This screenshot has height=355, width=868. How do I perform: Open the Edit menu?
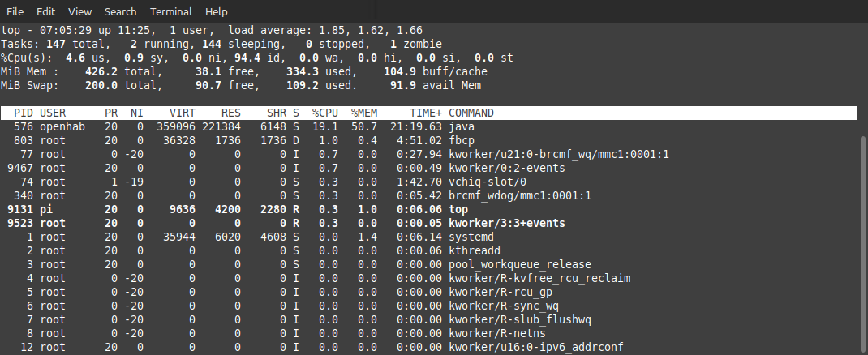pyautogui.click(x=45, y=12)
